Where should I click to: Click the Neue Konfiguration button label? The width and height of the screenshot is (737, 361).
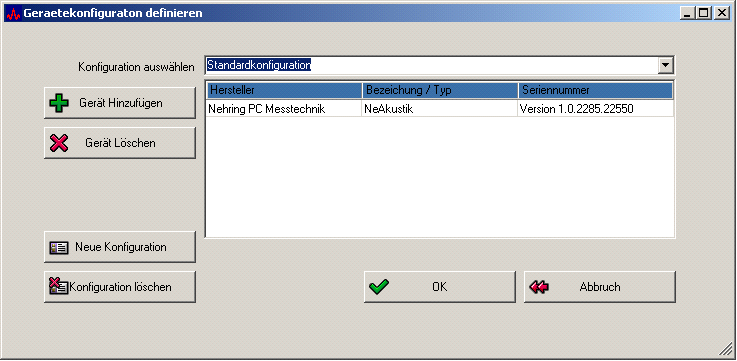pos(120,247)
